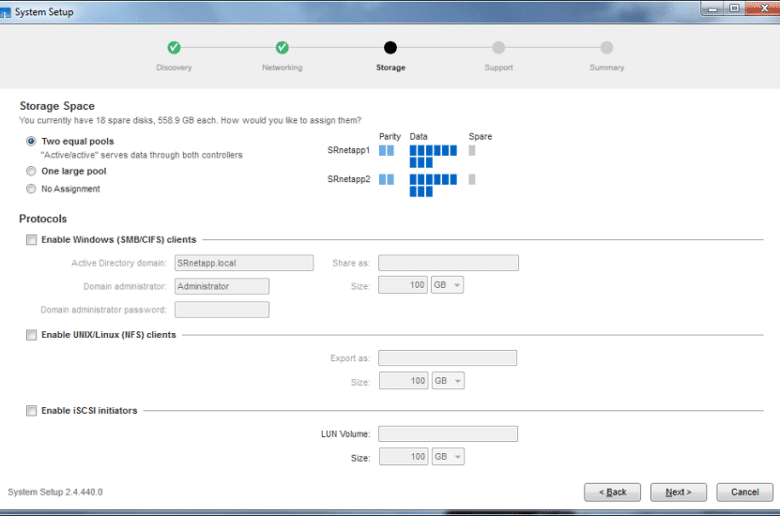
Task: Click the Export as input field
Action: (447, 358)
